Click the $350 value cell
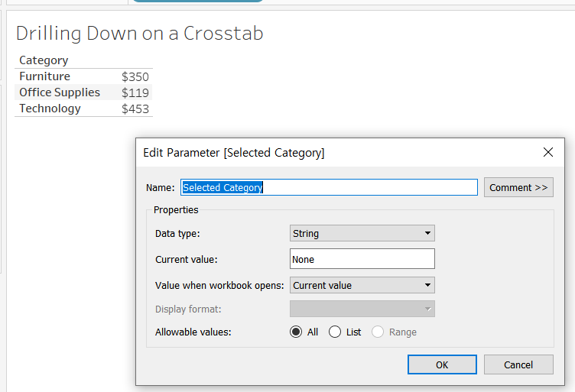 (135, 77)
